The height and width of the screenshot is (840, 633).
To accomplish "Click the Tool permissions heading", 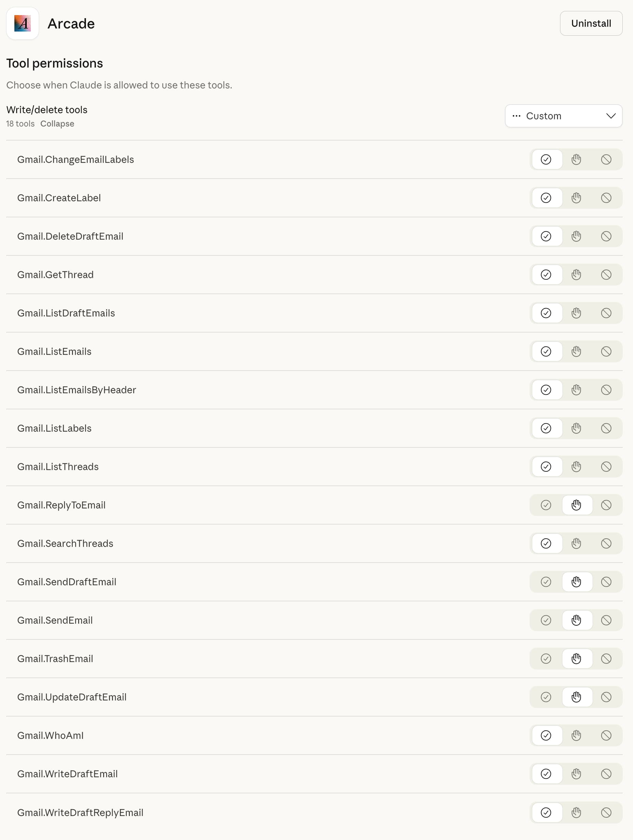I will pyautogui.click(x=55, y=63).
